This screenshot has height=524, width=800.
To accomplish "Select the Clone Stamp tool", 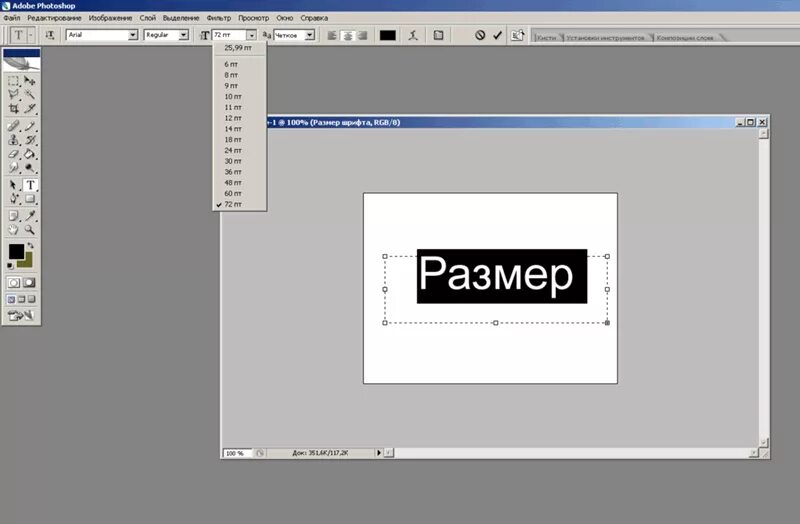I will (13, 140).
